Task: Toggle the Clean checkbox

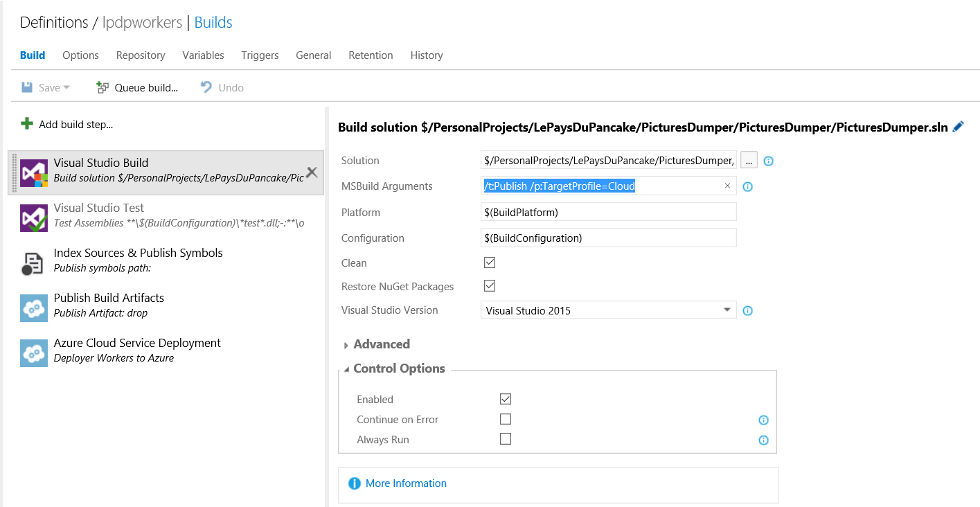Action: (490, 263)
